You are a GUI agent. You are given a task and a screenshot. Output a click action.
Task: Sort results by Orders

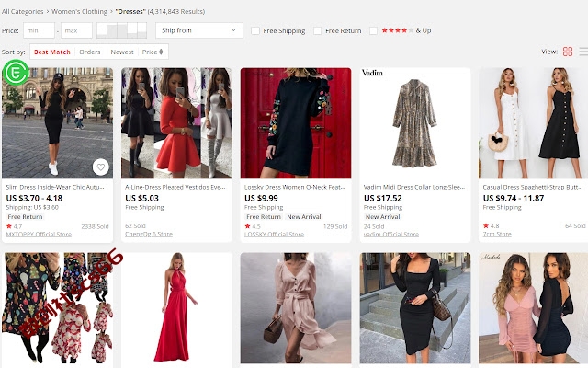pyautogui.click(x=90, y=52)
